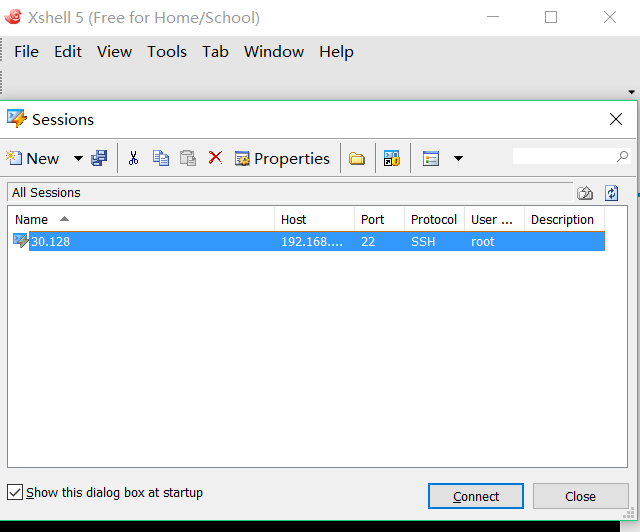Minimize the Xshell window

493,17
